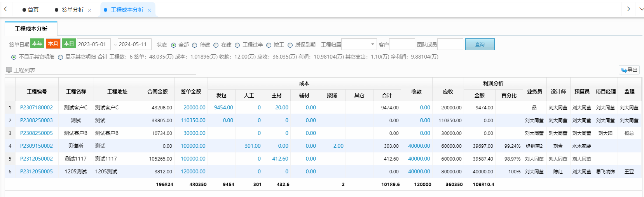644x197 pixels.
Task: Select the 竣工 status radio button
Action: [x=269, y=45]
